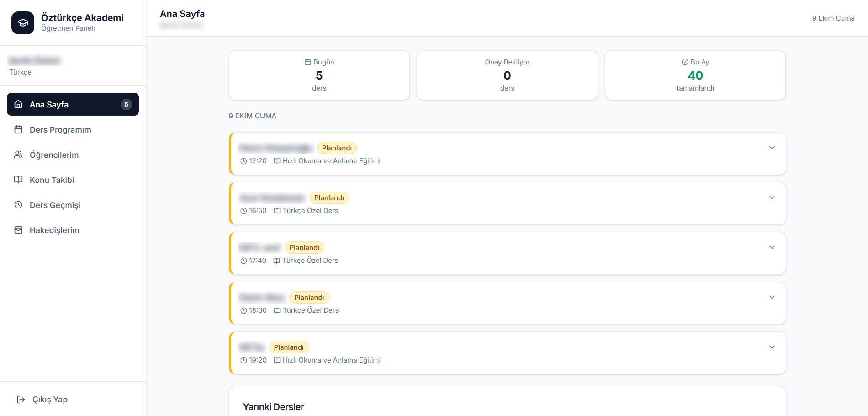This screenshot has height=416, width=868.
Task: Click the Planlandı badge on the 12:20 lesson
Action: click(337, 148)
